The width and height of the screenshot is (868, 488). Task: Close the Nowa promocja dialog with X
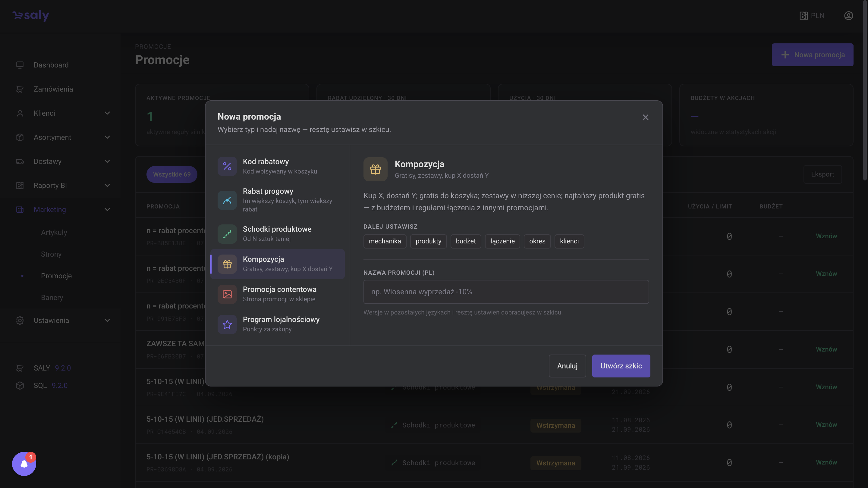pos(645,117)
